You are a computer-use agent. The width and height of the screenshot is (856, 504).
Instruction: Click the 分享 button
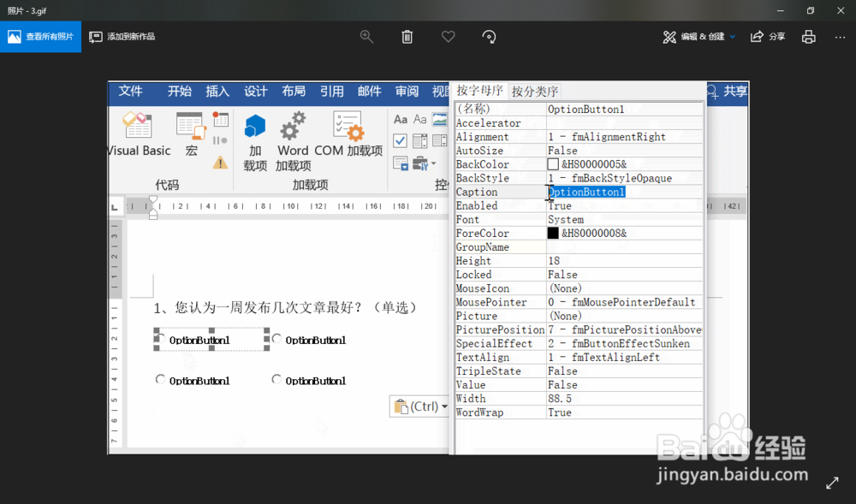768,37
